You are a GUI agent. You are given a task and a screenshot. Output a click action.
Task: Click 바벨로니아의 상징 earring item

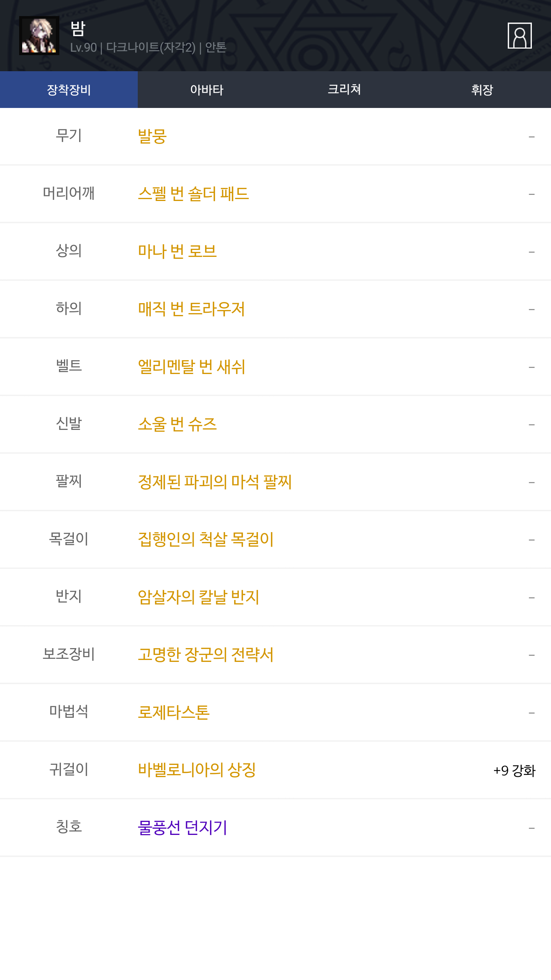pos(197,770)
